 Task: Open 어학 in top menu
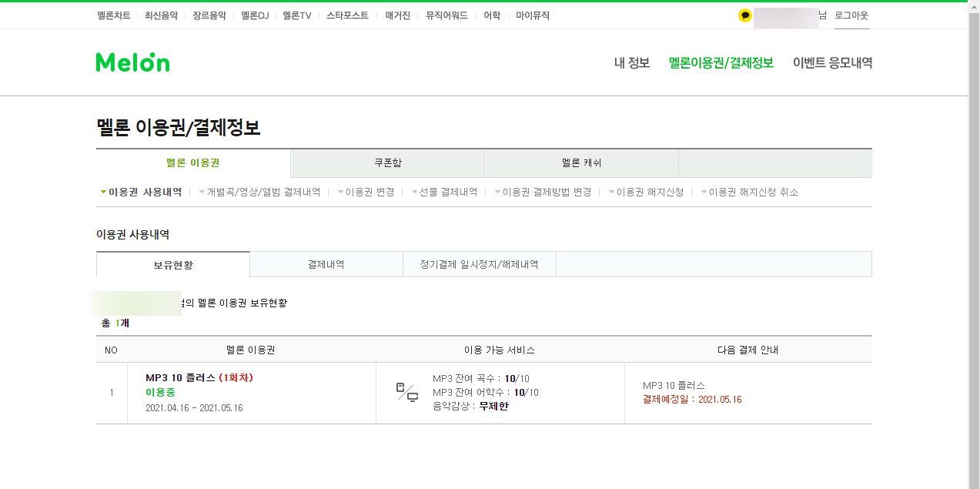point(492,15)
